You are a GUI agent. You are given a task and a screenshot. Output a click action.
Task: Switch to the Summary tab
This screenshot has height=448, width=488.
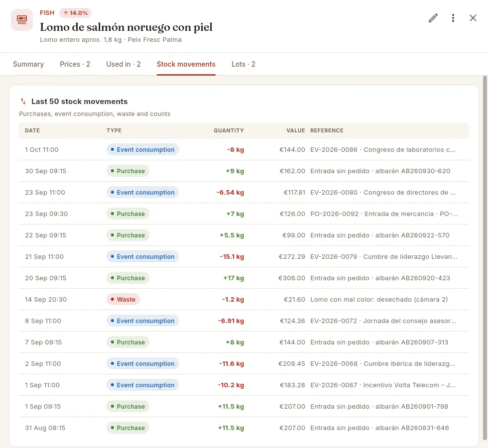pyautogui.click(x=28, y=64)
